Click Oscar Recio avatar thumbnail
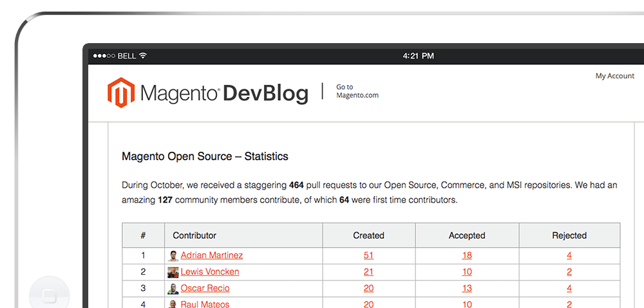The height and width of the screenshot is (308, 644). (173, 289)
